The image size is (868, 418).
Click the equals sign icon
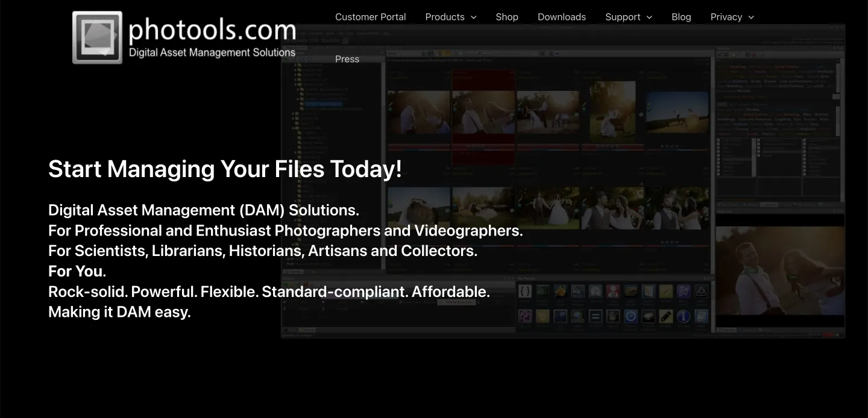596,316
